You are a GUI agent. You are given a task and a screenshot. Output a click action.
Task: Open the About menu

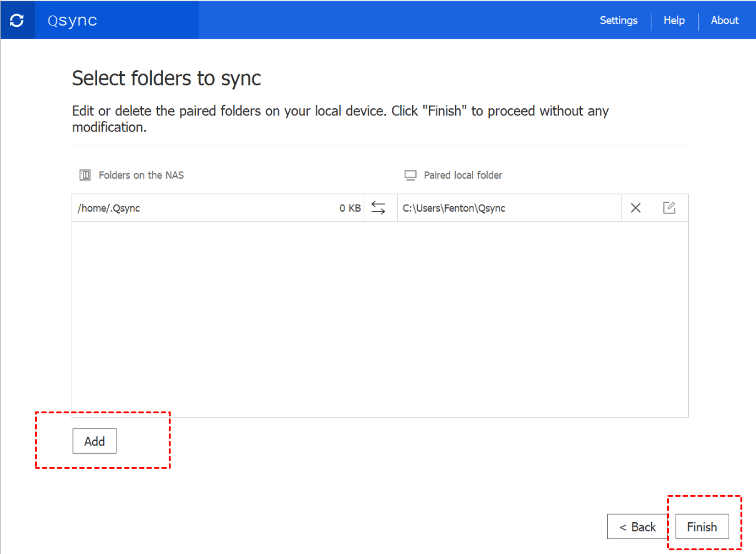tap(724, 21)
